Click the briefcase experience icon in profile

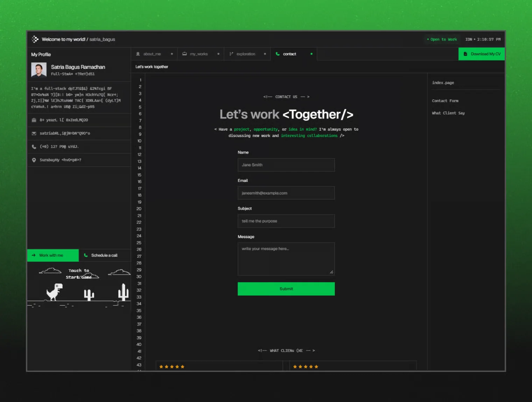pos(34,120)
